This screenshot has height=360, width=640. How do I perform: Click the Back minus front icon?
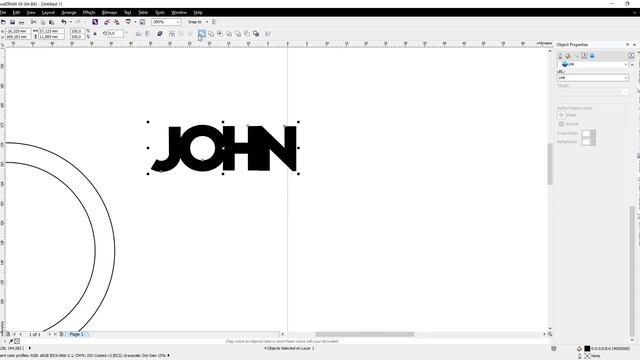point(247,34)
